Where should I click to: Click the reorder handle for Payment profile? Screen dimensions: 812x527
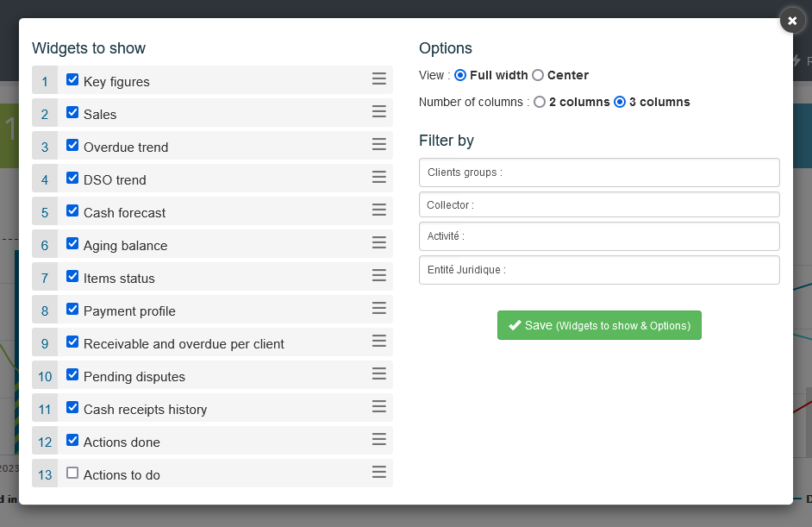(378, 309)
